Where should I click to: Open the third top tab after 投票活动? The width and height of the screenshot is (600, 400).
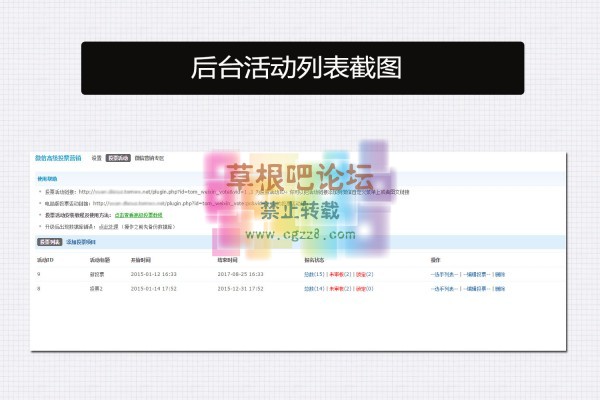[149, 158]
